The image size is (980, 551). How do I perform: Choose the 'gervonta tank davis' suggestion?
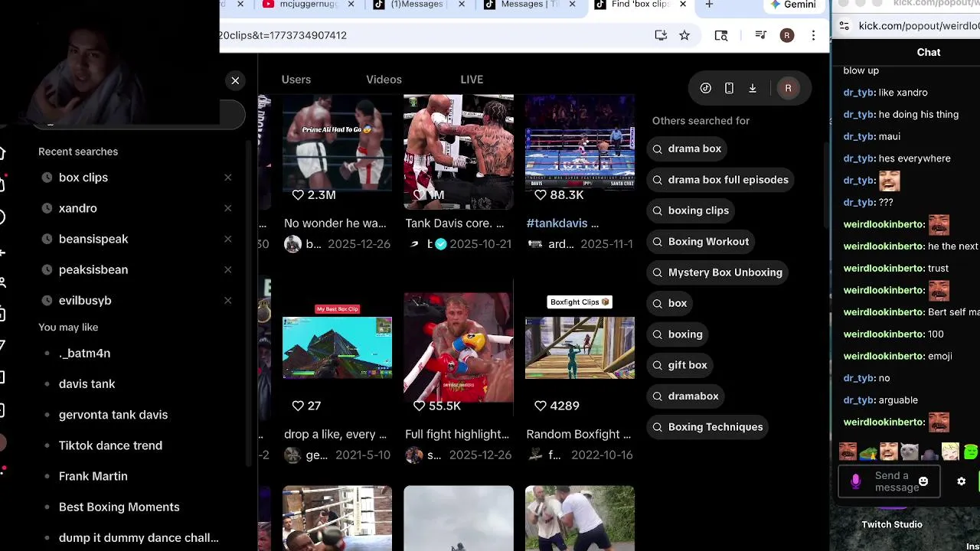point(113,415)
